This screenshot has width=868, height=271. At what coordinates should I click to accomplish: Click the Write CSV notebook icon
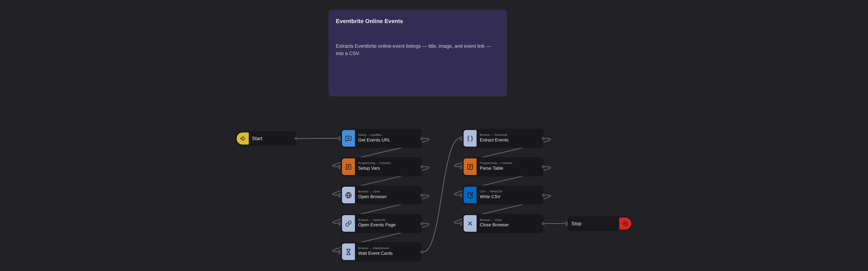tap(470, 195)
